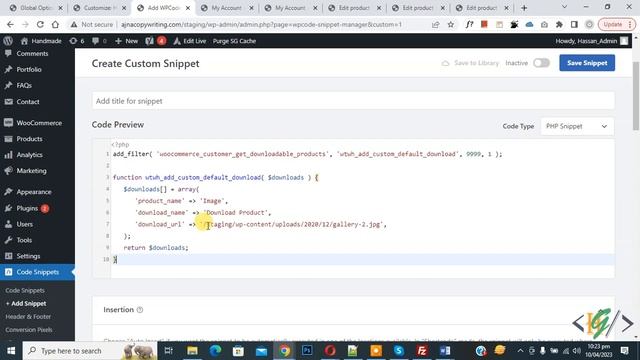Image resolution: width=640 pixels, height=360 pixels.
Task: Open the Marketing menu
Action: (31, 171)
